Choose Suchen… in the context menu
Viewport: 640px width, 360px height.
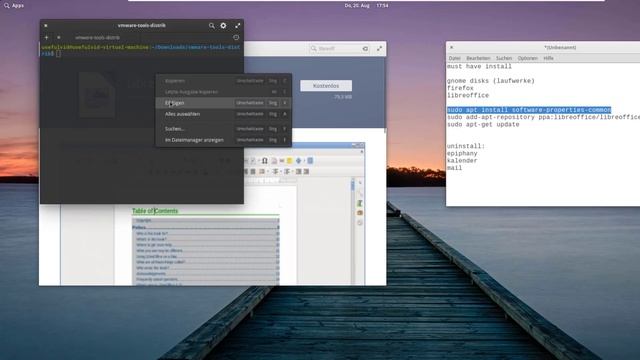223,129
